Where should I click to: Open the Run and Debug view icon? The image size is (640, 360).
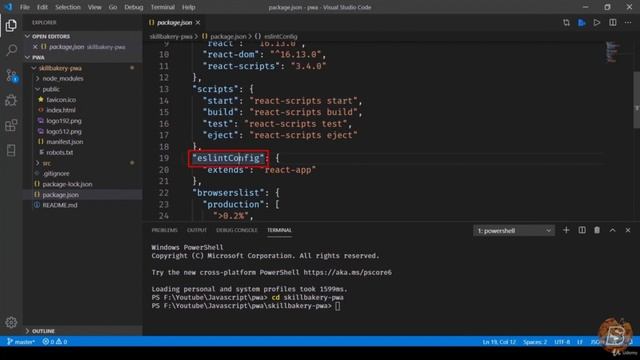(11, 100)
